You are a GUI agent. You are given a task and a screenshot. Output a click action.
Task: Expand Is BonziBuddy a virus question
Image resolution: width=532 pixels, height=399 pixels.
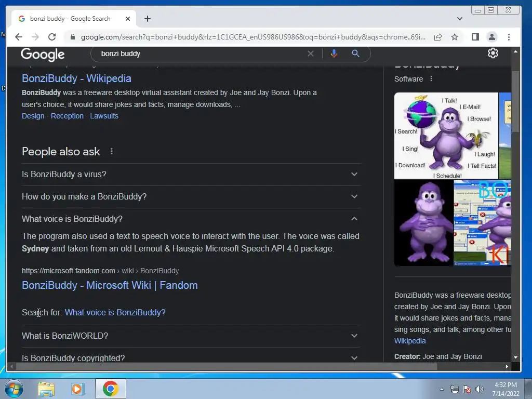point(191,175)
